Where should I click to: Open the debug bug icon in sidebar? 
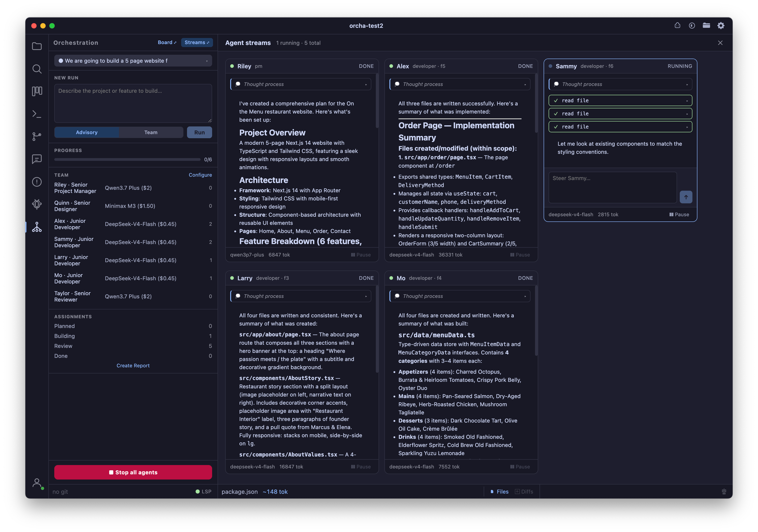[x=37, y=204]
